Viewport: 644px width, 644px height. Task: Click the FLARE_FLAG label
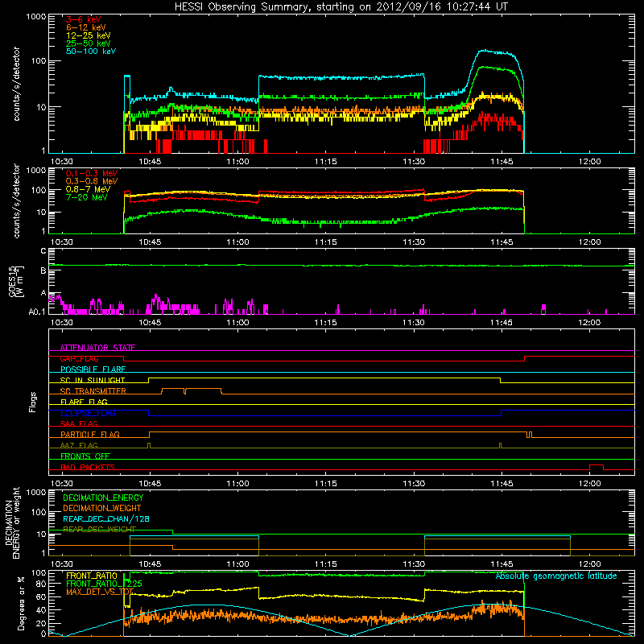click(x=84, y=402)
